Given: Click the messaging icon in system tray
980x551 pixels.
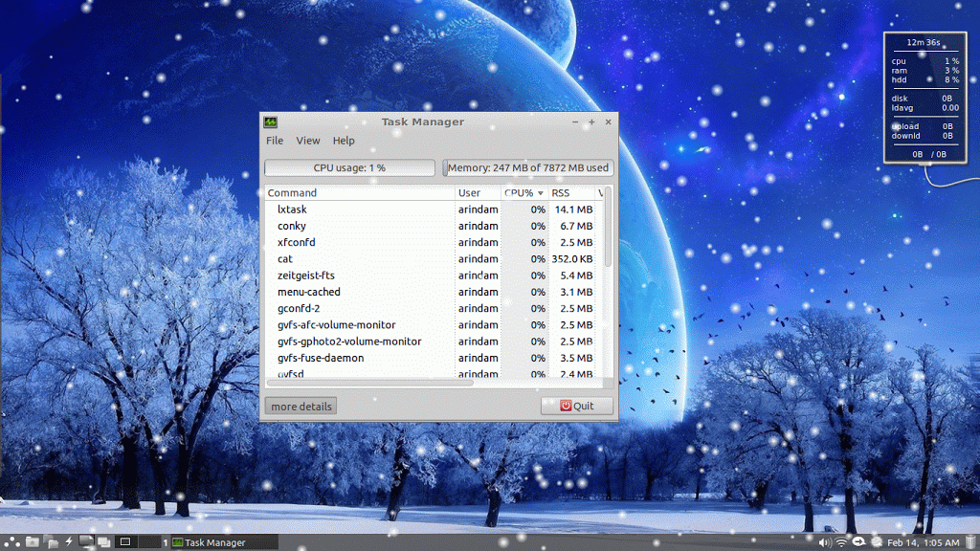Looking at the screenshot, I should click(x=858, y=541).
